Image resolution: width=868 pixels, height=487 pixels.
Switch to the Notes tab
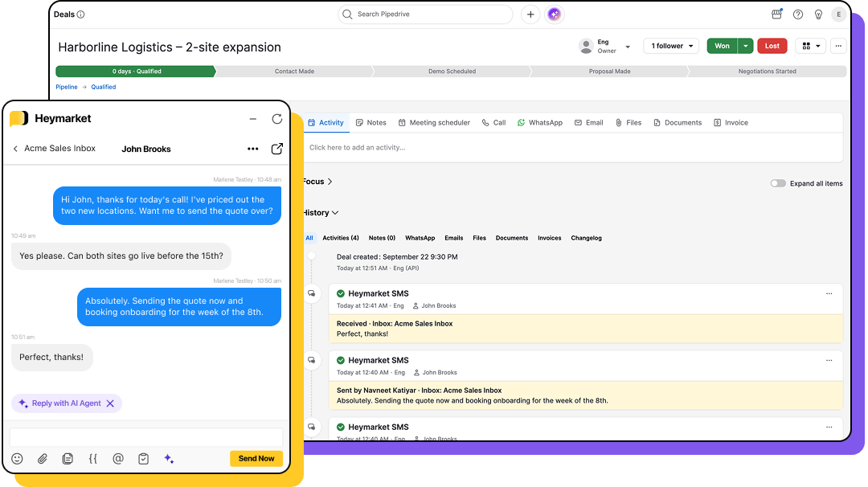point(371,123)
